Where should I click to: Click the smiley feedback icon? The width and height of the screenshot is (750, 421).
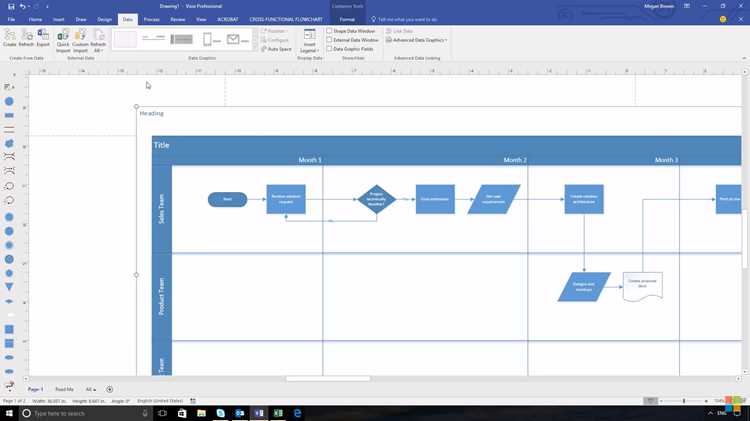point(723,20)
